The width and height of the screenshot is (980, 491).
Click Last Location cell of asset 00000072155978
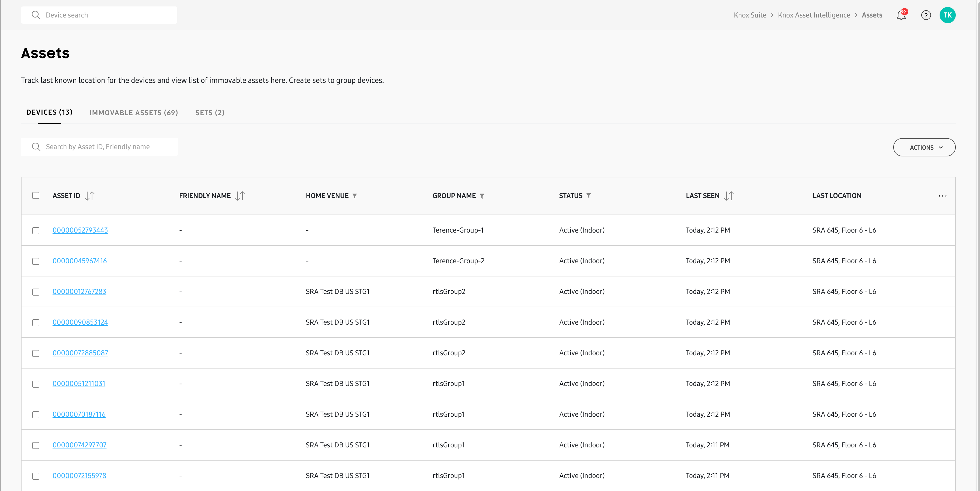tap(844, 476)
